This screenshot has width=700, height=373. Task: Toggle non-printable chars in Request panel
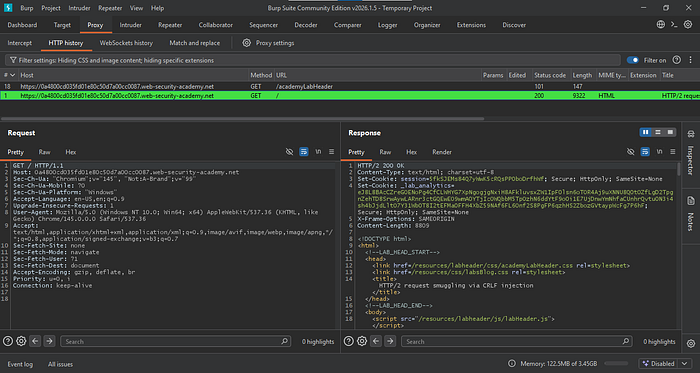[x=318, y=152]
